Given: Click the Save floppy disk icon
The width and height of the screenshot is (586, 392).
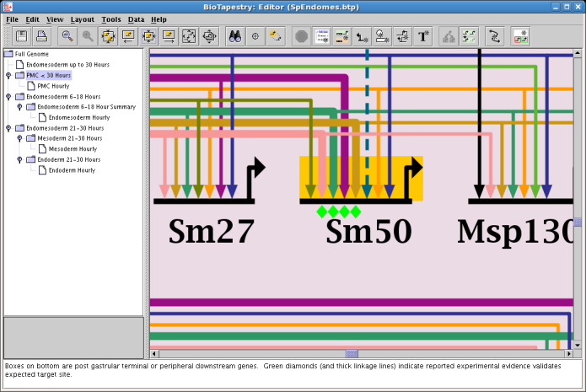Looking at the screenshot, I should [20, 36].
